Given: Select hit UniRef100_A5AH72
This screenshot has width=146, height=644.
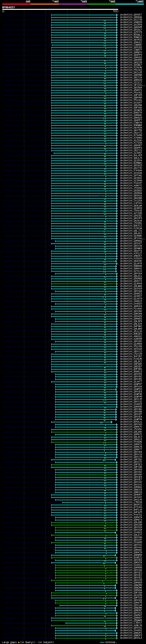Looking at the screenshot, I should click(131, 90).
